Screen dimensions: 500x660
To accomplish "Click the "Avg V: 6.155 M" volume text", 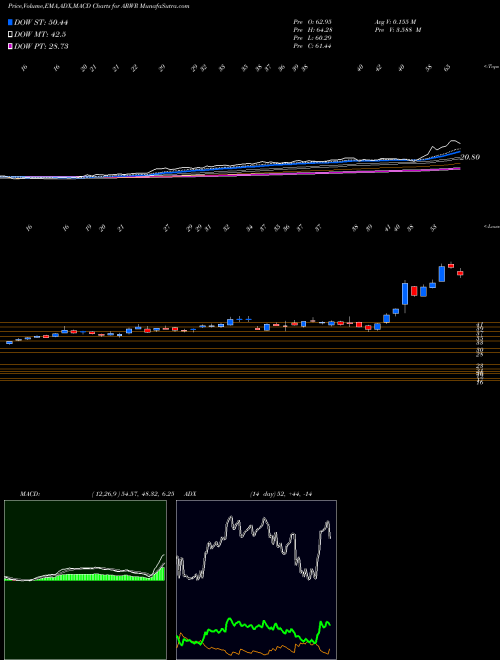I will [395, 22].
